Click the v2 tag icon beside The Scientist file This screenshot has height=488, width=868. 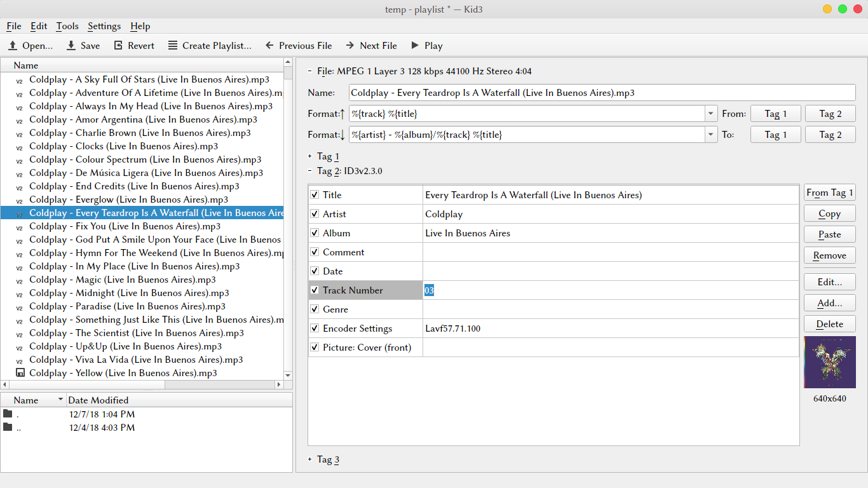pyautogui.click(x=20, y=334)
